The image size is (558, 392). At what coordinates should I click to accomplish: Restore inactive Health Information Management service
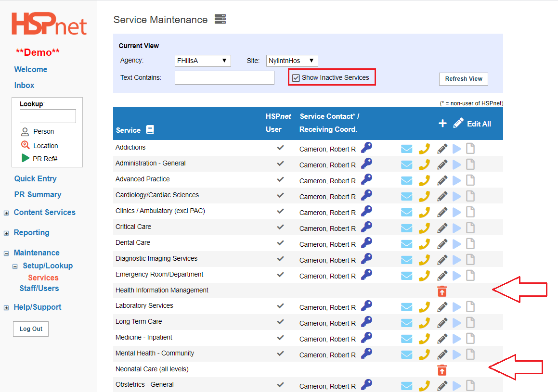(442, 291)
